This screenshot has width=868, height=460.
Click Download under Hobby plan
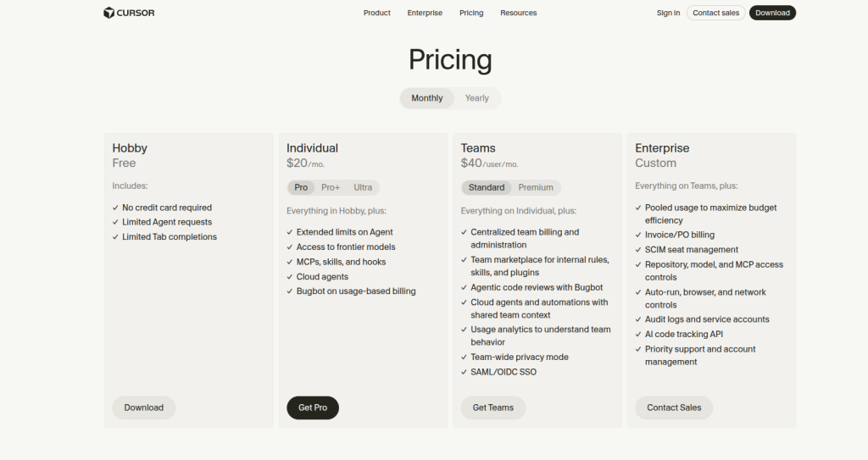pos(144,407)
